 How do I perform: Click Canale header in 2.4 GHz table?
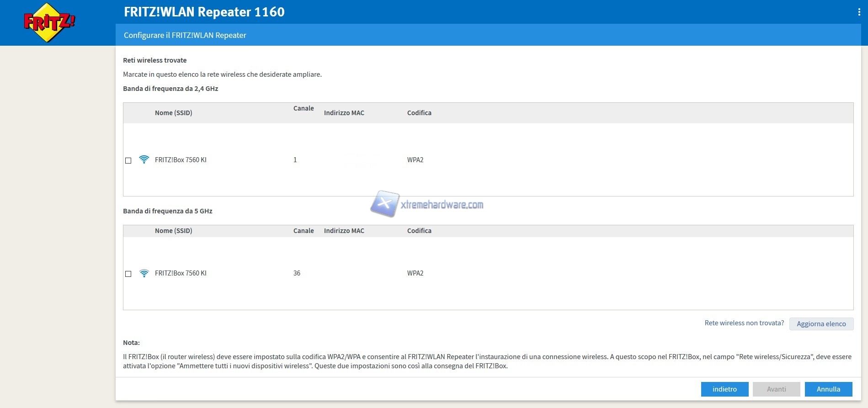click(304, 108)
